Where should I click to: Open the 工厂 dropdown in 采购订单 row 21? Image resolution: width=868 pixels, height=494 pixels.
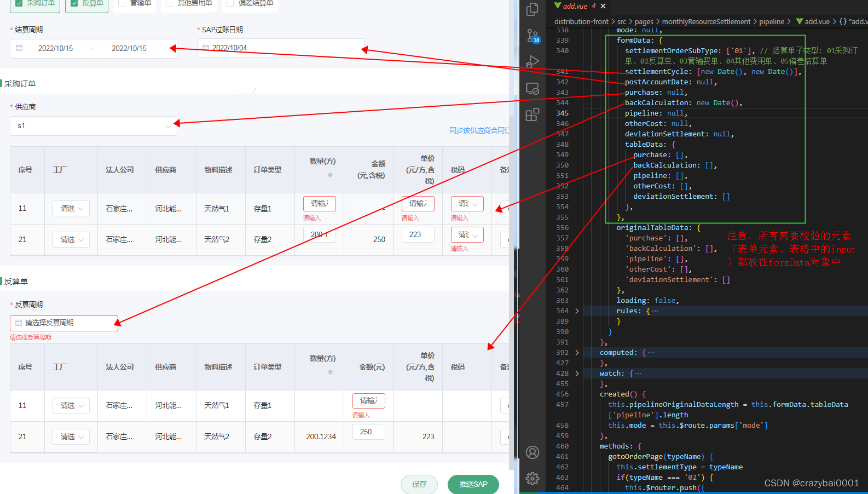(71, 240)
